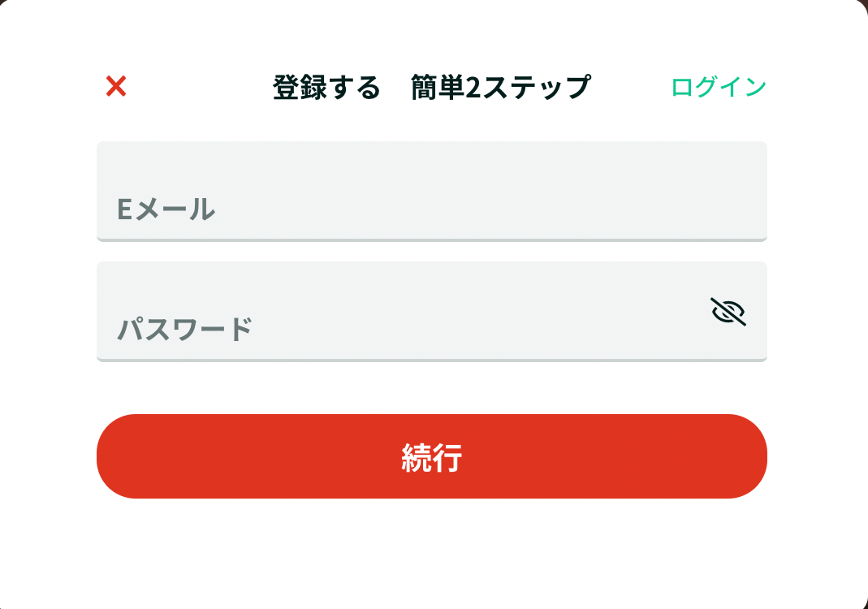Click the red 続行 button
Viewport: 868px width, 609px height.
432,456
